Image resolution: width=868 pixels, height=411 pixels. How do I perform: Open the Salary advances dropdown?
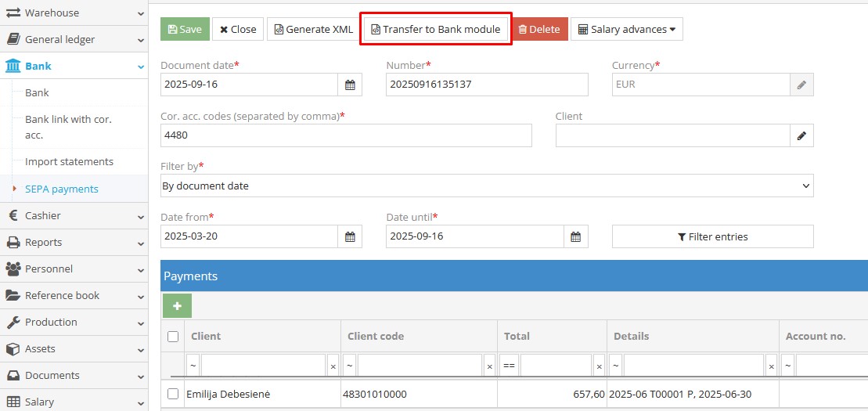[x=626, y=30]
